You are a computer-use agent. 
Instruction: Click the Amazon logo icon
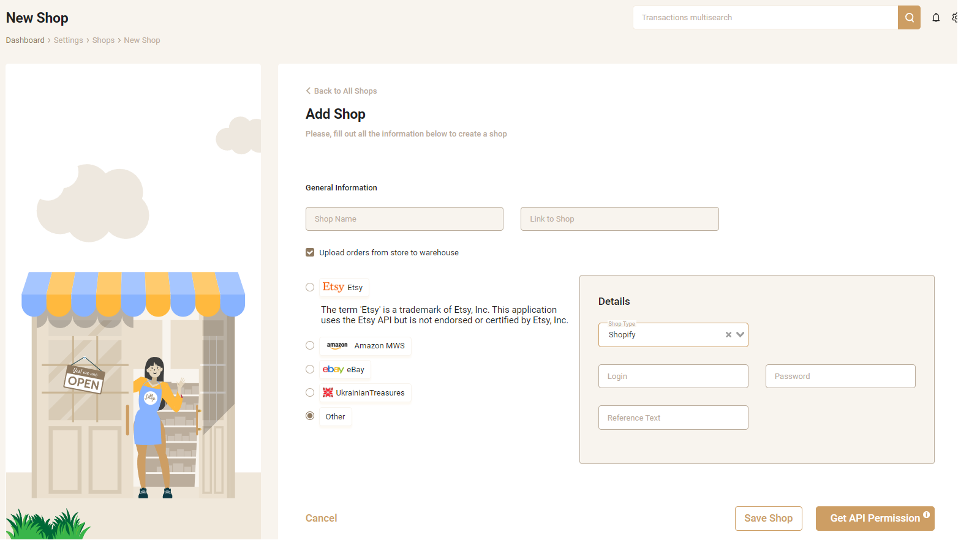coord(337,345)
